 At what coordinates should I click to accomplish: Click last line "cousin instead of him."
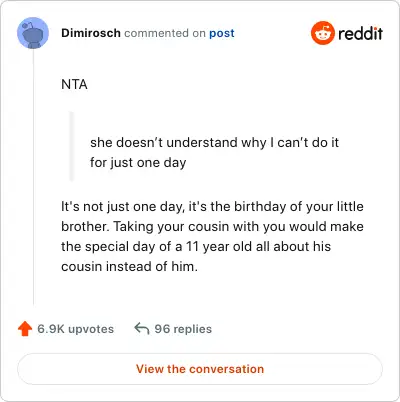click(129, 267)
